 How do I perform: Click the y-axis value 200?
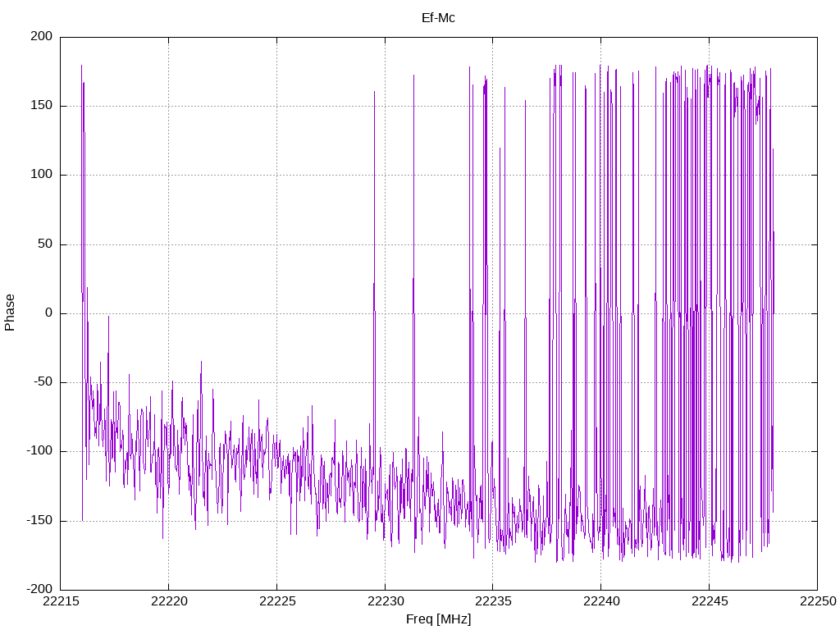(x=42, y=36)
